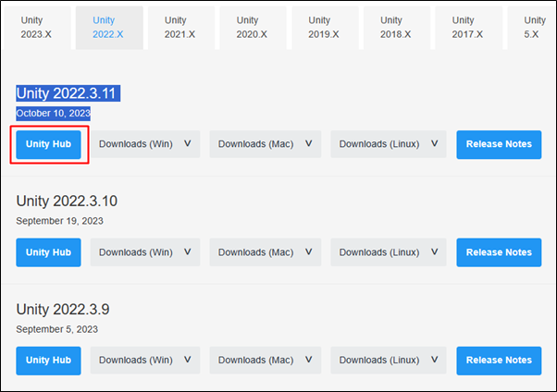The height and width of the screenshot is (392, 557).
Task: Switch to the Unity 2023.X tab
Action: pos(36,28)
